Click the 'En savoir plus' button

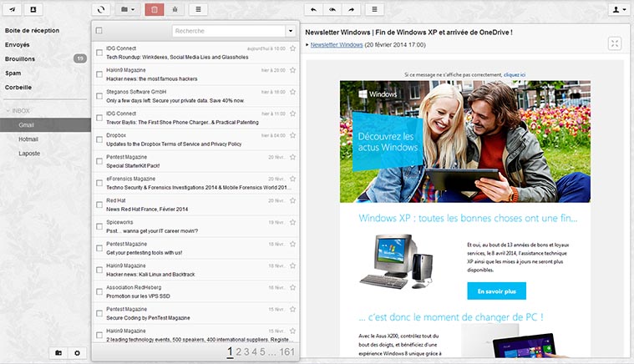[x=496, y=291]
